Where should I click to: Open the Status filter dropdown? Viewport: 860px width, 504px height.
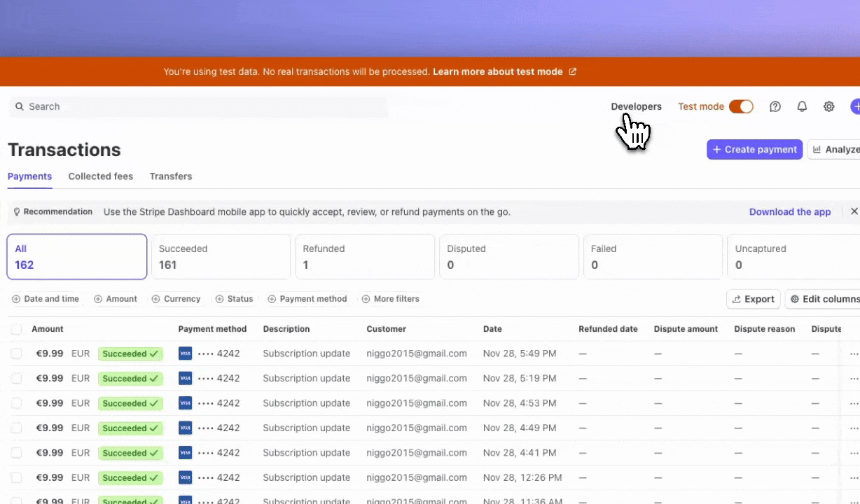point(234,299)
